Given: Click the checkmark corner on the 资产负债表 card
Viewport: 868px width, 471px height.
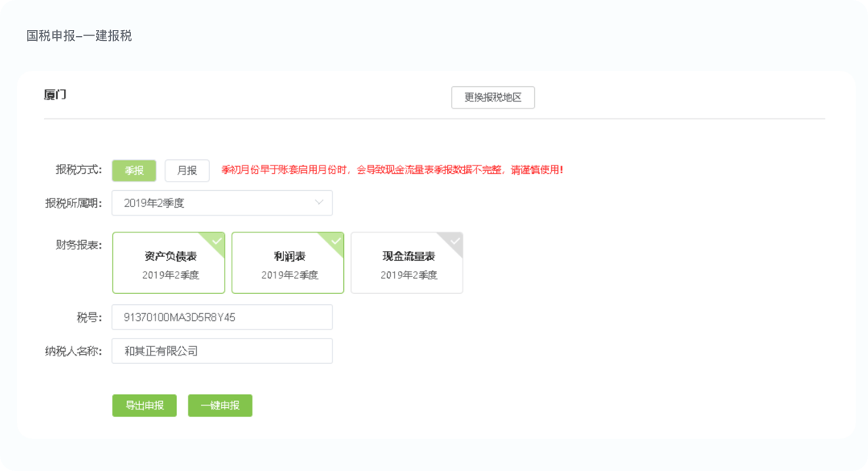Looking at the screenshot, I should [216, 241].
